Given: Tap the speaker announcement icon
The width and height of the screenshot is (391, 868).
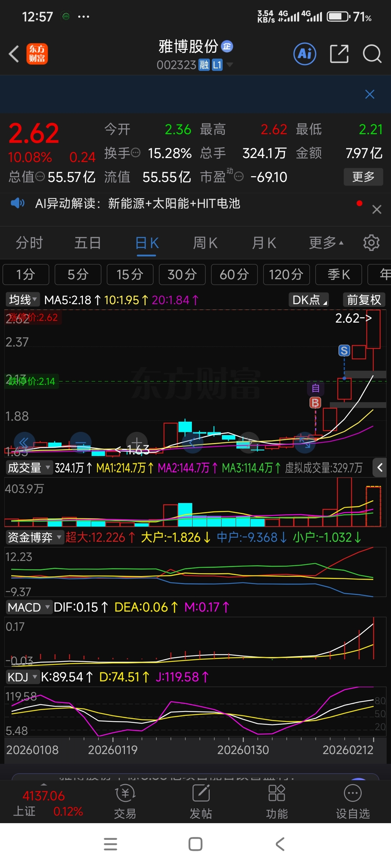Looking at the screenshot, I should tap(17, 203).
